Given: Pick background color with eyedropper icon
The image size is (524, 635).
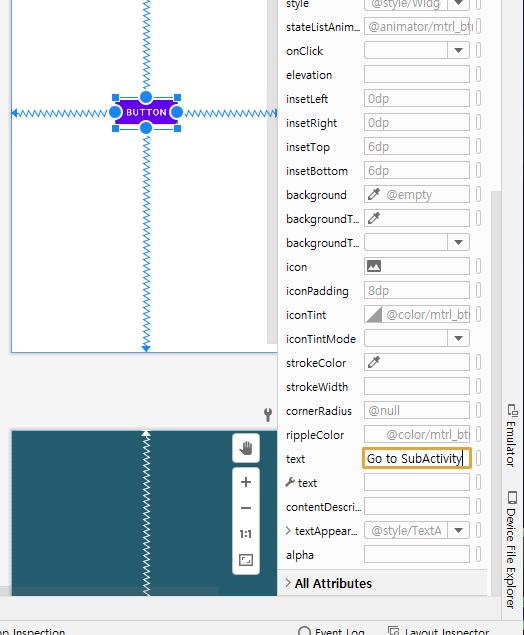Looking at the screenshot, I should click(374, 195).
